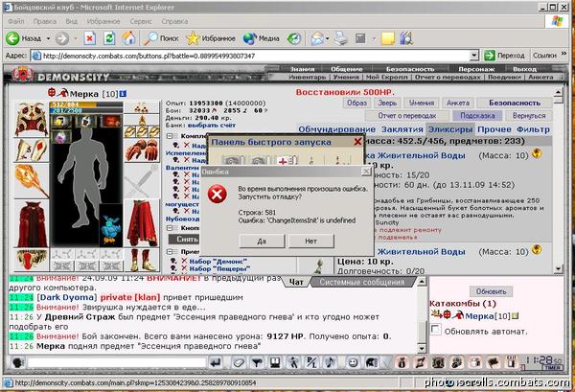Viewport: 575px width, 392px height.
Task: Click red cross icon in quick launch panel
Action: click(286, 161)
